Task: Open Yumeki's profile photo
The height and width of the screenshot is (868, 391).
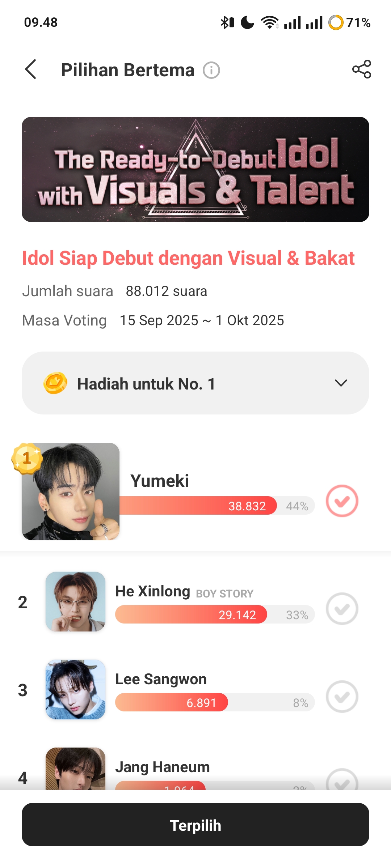Action: [71, 492]
